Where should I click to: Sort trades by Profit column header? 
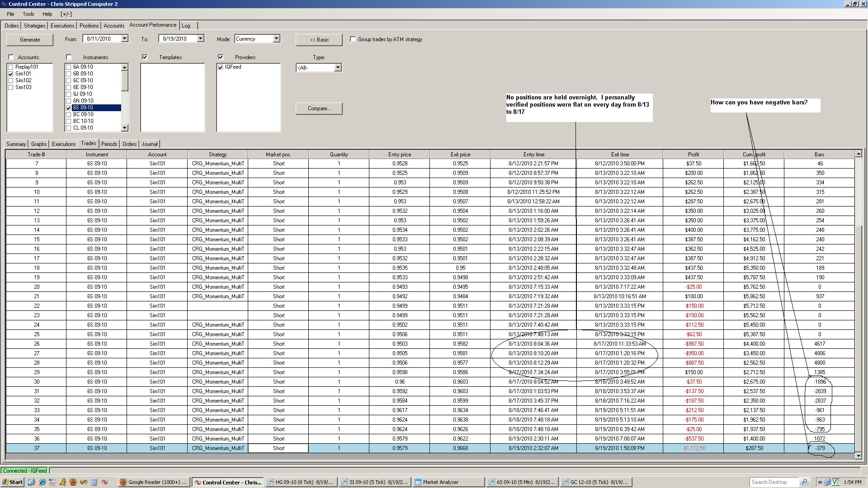pyautogui.click(x=693, y=155)
